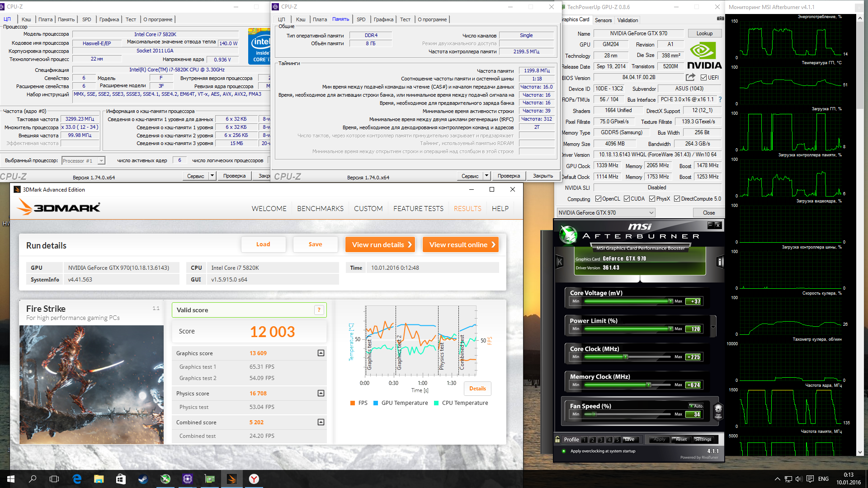Click Afterburner Kombustor K icon
The width and height of the screenshot is (868, 488).
[x=560, y=262]
